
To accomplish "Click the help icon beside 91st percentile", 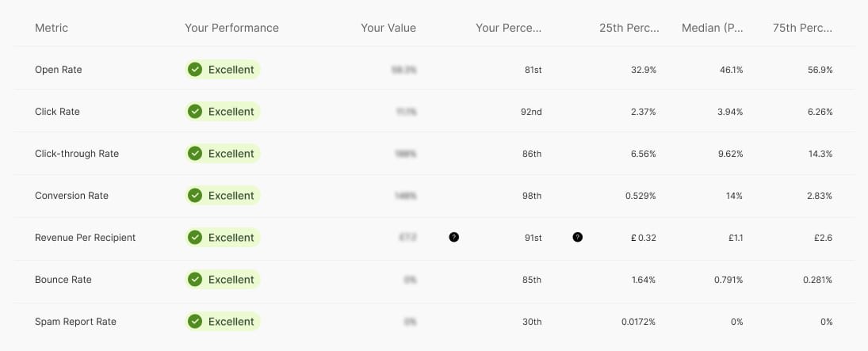I will click(577, 237).
